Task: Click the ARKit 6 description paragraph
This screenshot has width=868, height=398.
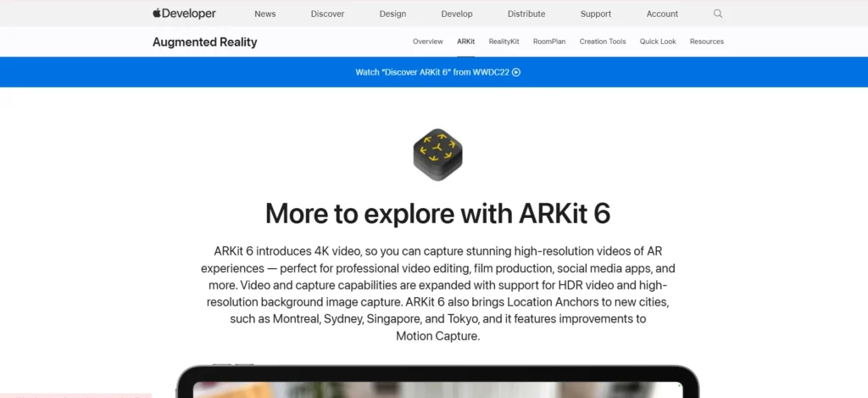Action: (438, 294)
